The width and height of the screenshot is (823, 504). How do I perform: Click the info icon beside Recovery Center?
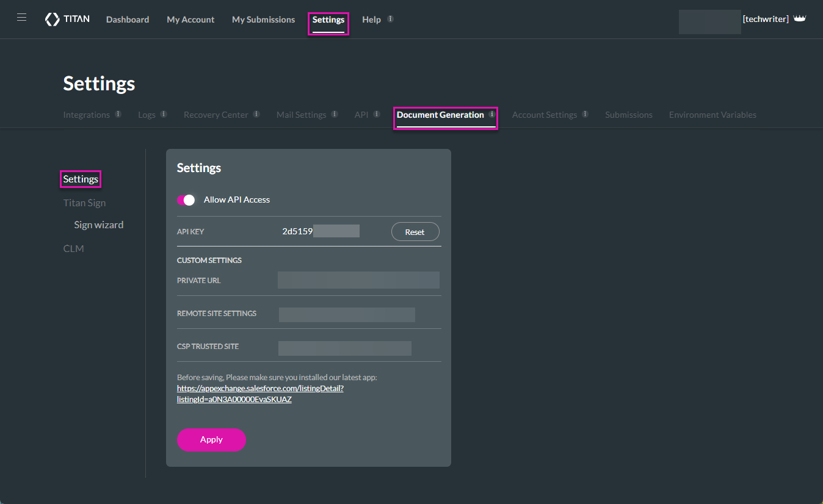(x=258, y=113)
